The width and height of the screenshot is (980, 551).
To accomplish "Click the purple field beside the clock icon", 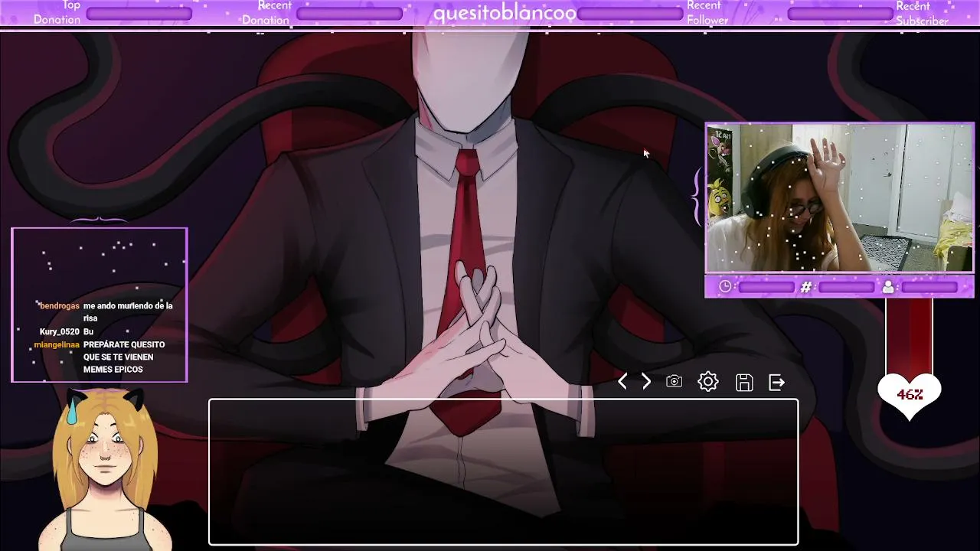I will (766, 287).
